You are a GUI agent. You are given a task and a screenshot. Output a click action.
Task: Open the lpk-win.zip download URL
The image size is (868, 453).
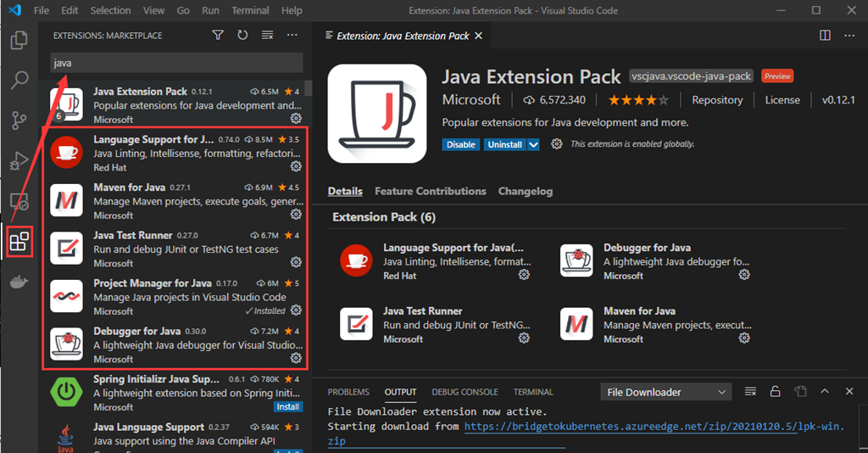tap(654, 427)
